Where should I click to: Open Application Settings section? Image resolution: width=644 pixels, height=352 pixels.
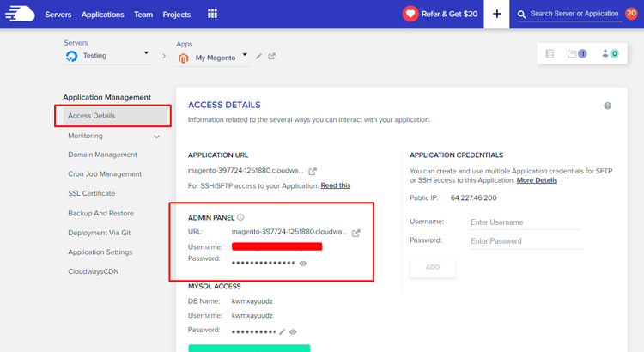[100, 252]
